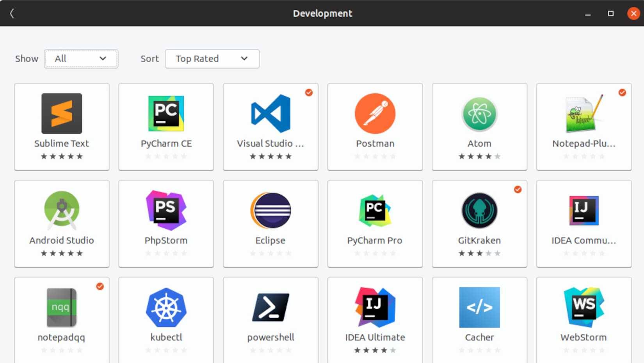Open Visual Studio Code details

[270, 114]
